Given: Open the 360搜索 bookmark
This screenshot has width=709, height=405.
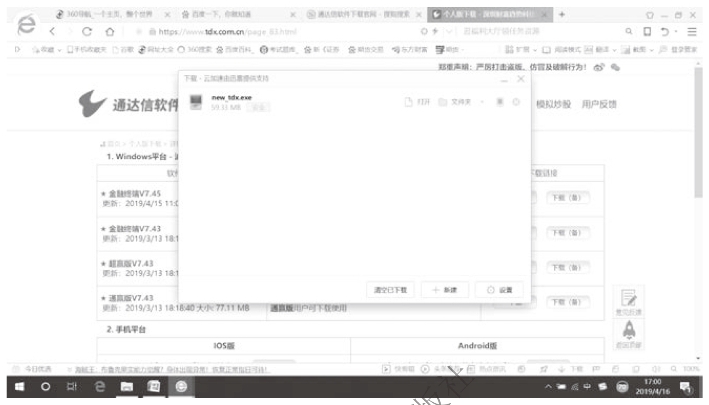Looking at the screenshot, I should (195, 50).
